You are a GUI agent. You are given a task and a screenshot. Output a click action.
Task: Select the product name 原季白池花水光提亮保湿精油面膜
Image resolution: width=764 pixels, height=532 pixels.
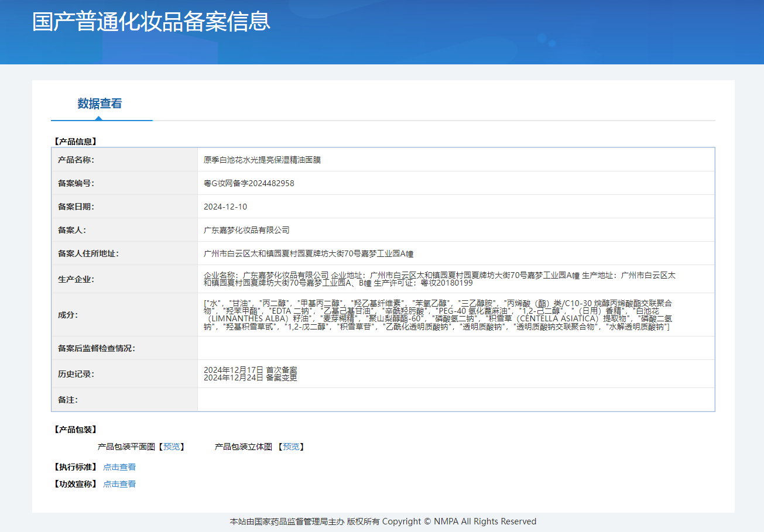(x=262, y=160)
